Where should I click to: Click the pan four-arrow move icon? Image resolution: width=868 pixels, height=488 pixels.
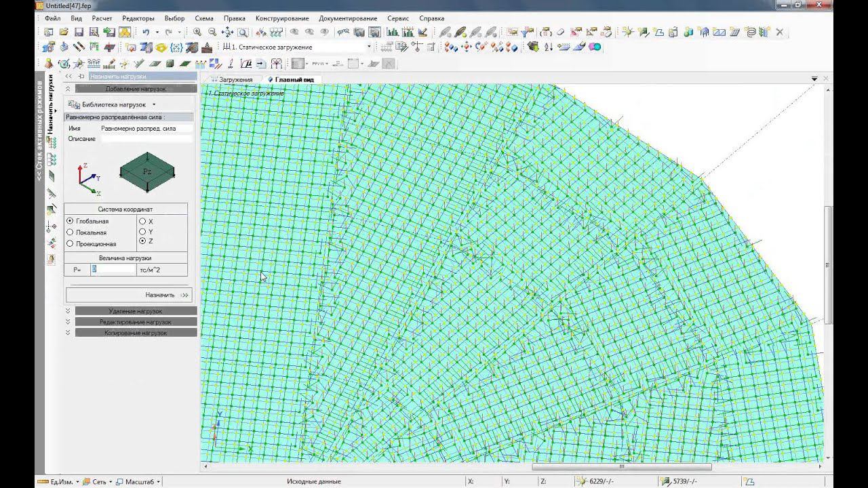click(x=227, y=32)
